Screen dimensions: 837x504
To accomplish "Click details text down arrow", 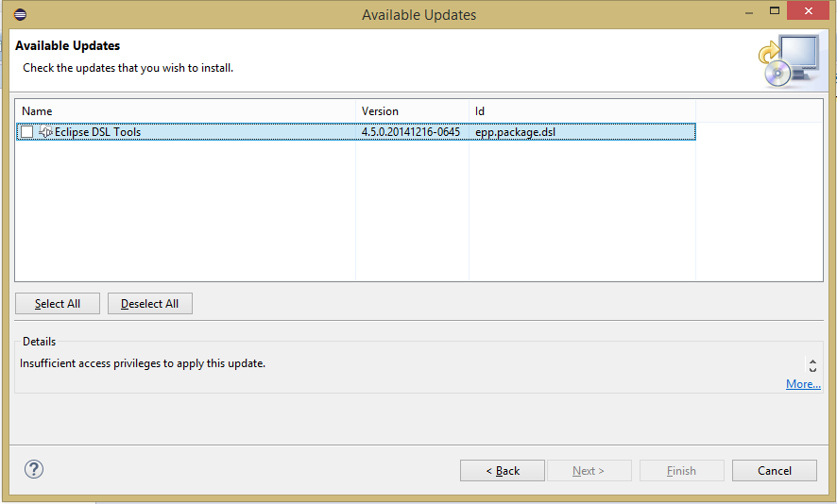I will 812,369.
